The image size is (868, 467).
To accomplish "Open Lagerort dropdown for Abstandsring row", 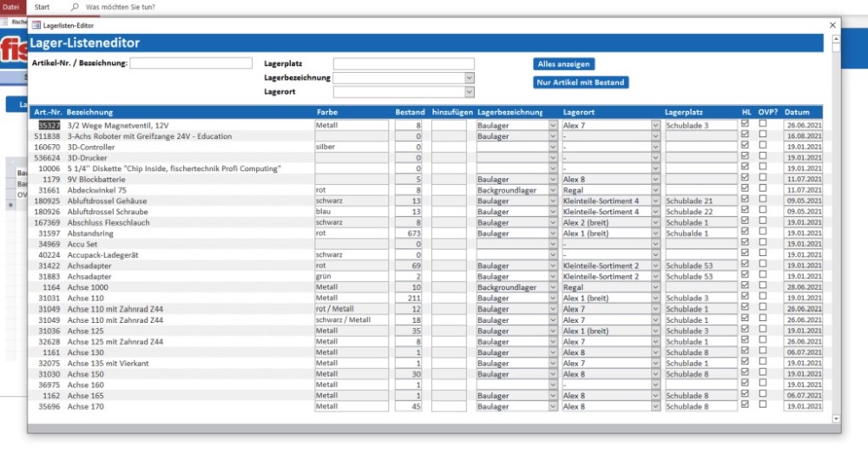I will tap(654, 233).
